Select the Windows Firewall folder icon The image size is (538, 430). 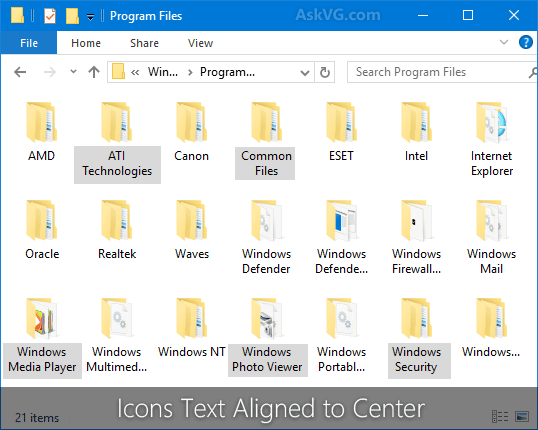coord(417,220)
